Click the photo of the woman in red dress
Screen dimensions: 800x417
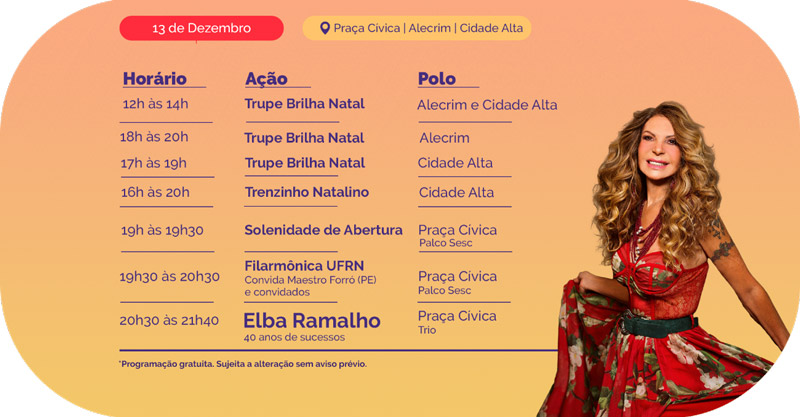click(x=668, y=259)
